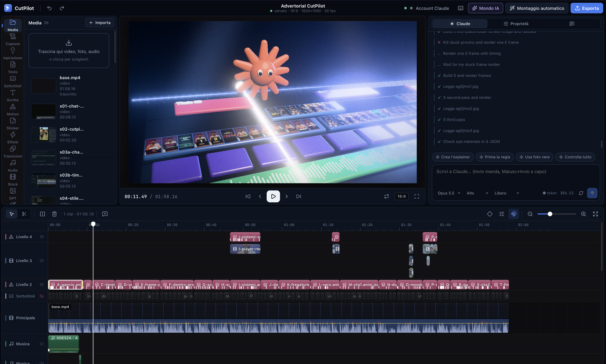This screenshot has height=364, width=606.
Task: Select the s02-cutpi media thumbnail
Action: pyautogui.click(x=43, y=134)
